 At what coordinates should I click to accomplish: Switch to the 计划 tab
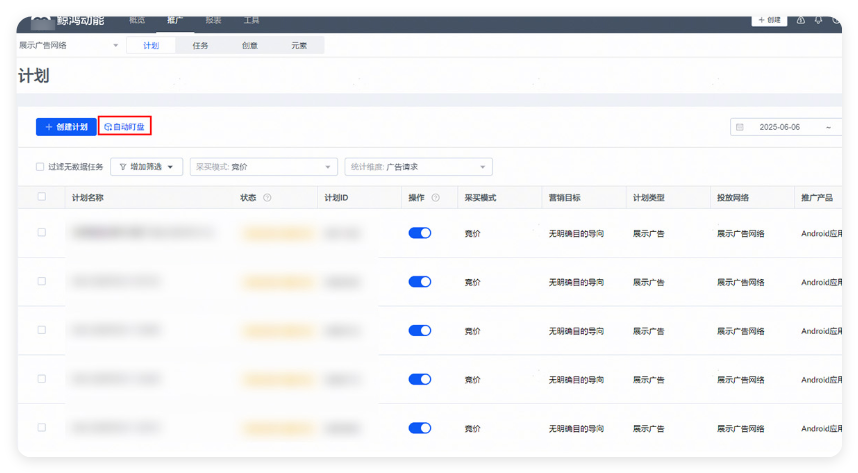151,45
